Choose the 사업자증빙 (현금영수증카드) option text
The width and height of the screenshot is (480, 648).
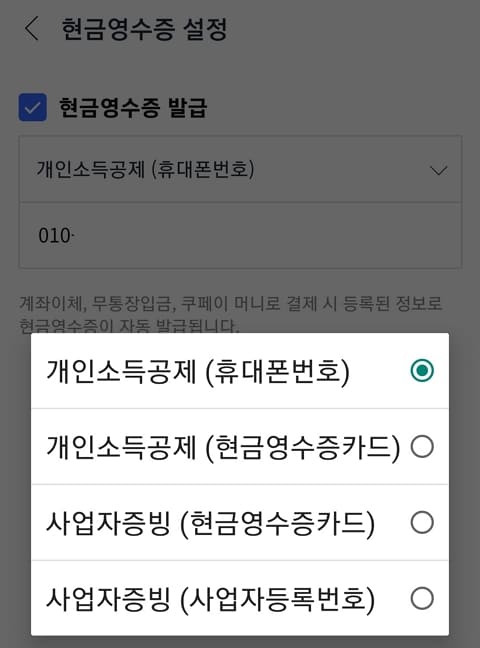(x=210, y=523)
